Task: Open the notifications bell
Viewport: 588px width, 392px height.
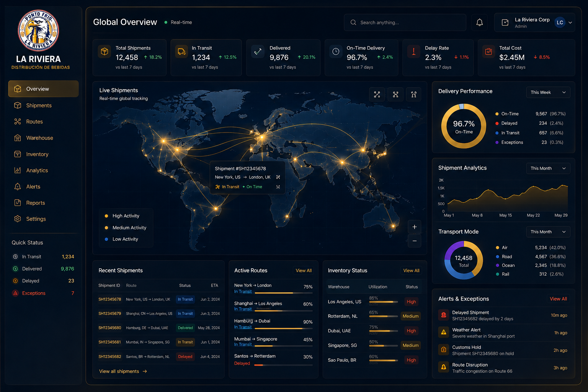Action: pyautogui.click(x=479, y=23)
